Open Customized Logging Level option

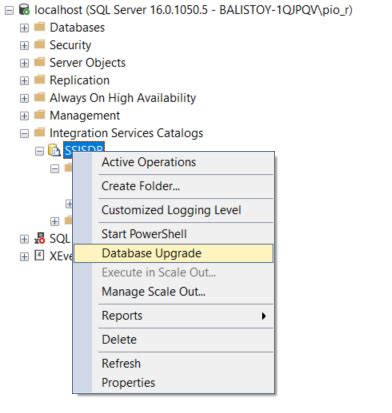pyautogui.click(x=173, y=210)
